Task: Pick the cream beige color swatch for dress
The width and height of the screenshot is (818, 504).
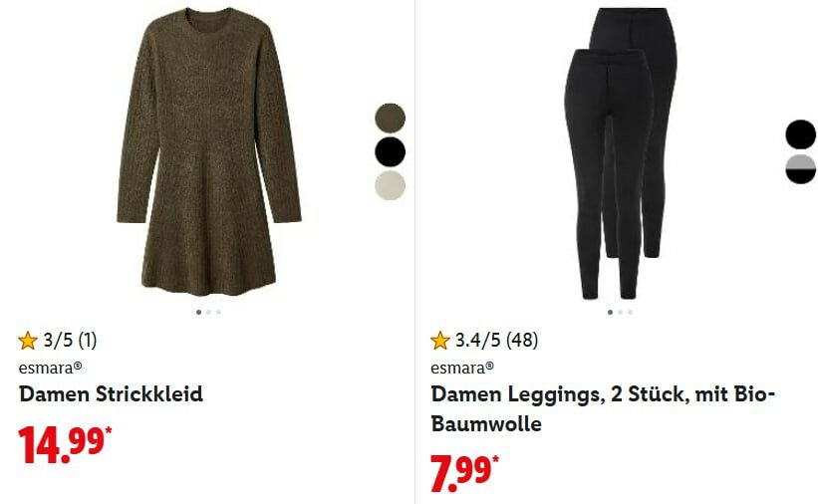Action: [390, 185]
